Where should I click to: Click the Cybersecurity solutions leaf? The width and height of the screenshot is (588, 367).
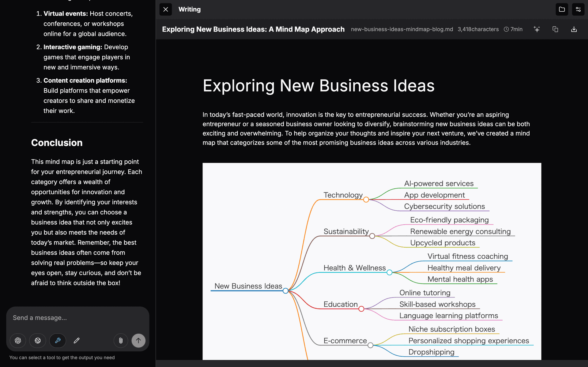coord(444,206)
